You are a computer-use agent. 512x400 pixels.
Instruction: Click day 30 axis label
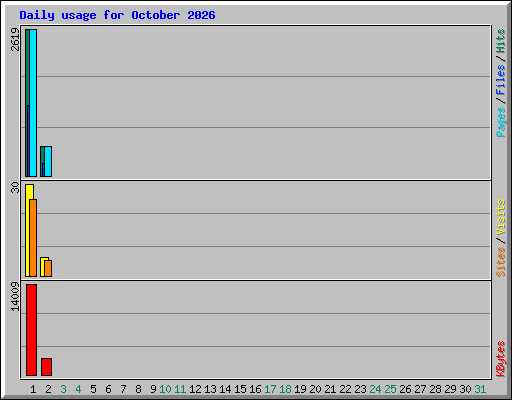coord(465,389)
